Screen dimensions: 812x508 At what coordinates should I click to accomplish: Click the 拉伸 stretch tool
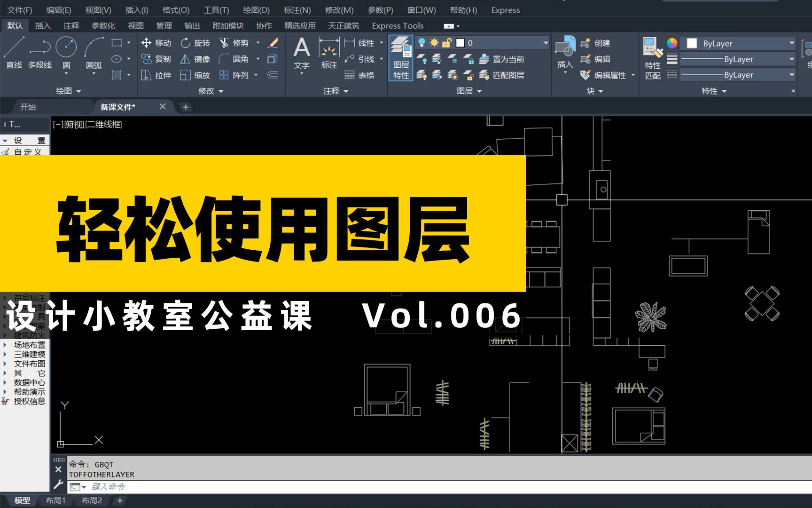click(x=156, y=75)
